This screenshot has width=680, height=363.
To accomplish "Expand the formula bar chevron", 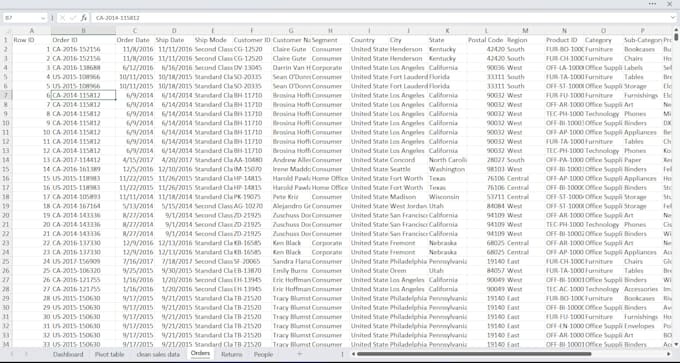I will 673,18.
